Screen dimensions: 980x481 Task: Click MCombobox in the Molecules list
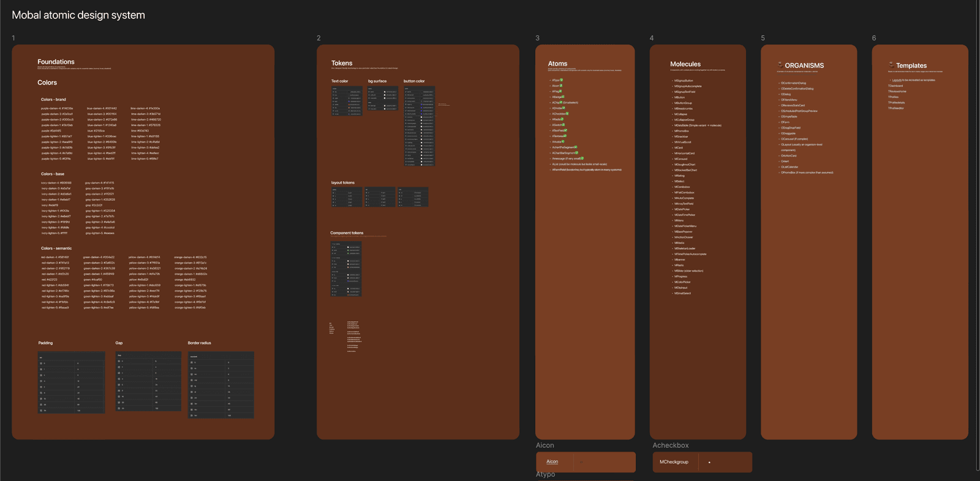click(x=682, y=187)
